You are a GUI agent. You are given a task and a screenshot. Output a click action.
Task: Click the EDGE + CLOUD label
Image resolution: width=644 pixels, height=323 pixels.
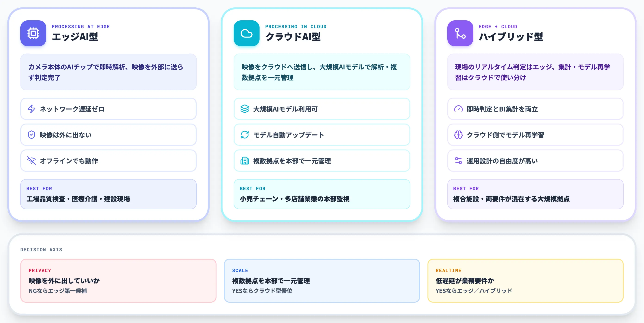click(498, 27)
